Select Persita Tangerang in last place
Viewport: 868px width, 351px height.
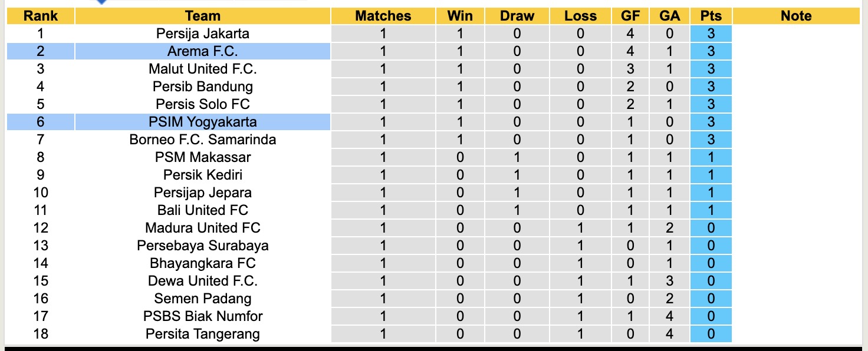202,334
